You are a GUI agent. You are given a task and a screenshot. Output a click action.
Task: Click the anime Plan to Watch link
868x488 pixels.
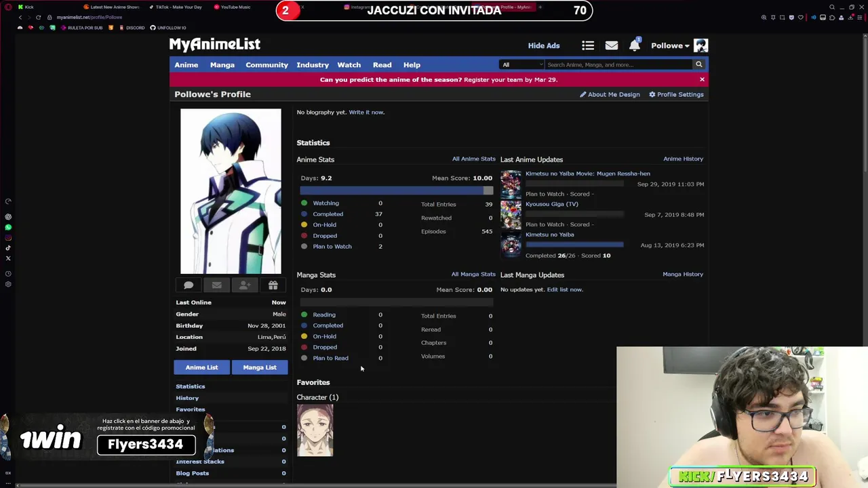(332, 247)
